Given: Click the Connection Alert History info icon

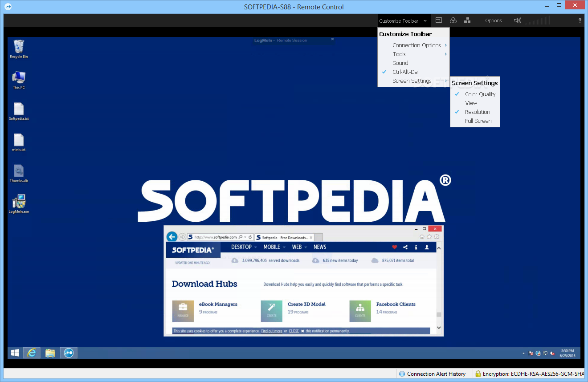Looking at the screenshot, I should (x=402, y=374).
